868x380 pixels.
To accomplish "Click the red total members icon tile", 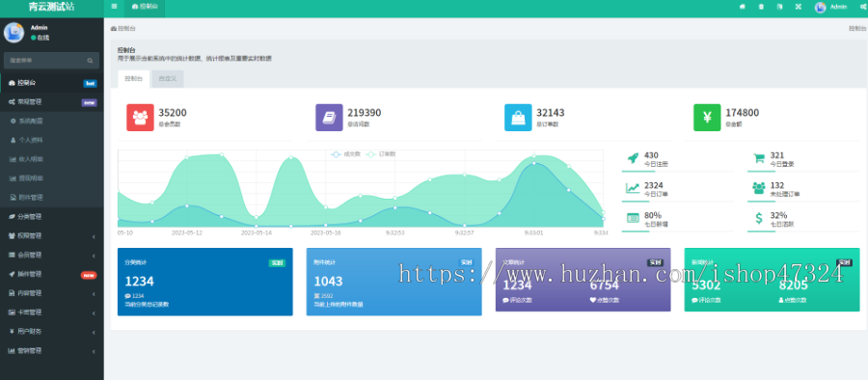I will click(140, 118).
